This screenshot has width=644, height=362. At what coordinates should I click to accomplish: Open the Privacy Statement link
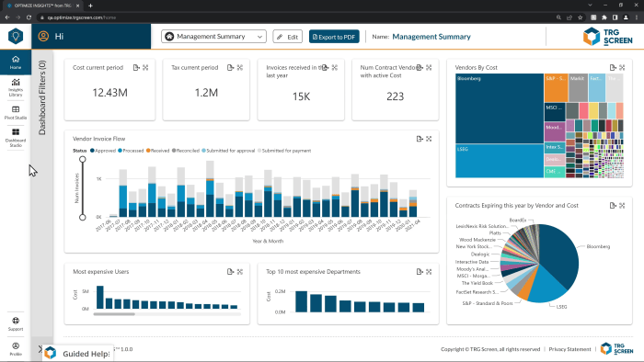click(x=569, y=349)
